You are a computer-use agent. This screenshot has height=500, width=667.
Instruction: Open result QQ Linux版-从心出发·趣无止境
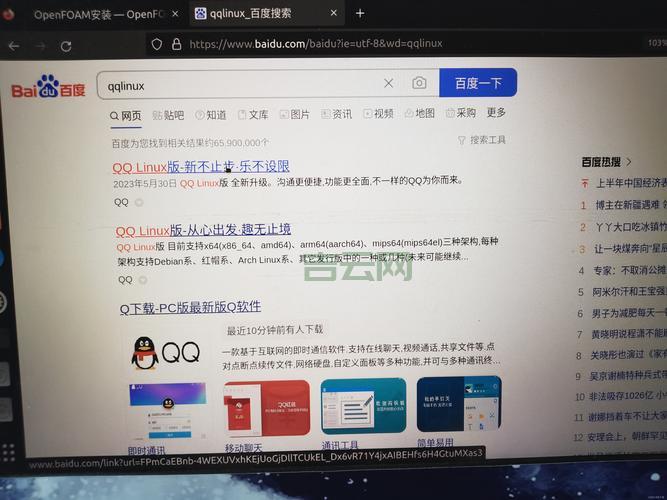[203, 230]
